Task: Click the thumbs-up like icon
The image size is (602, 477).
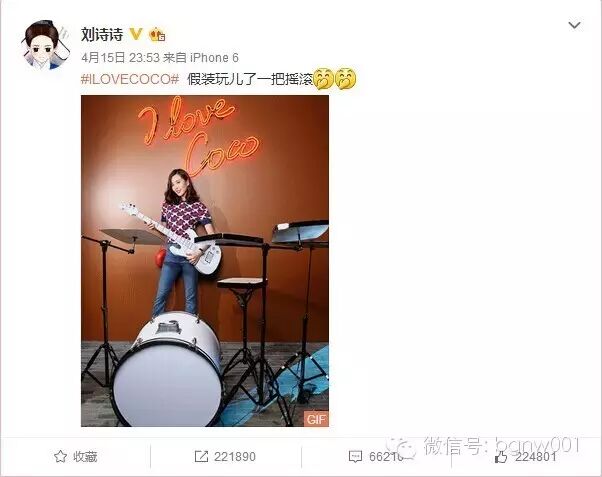Action: (501, 457)
